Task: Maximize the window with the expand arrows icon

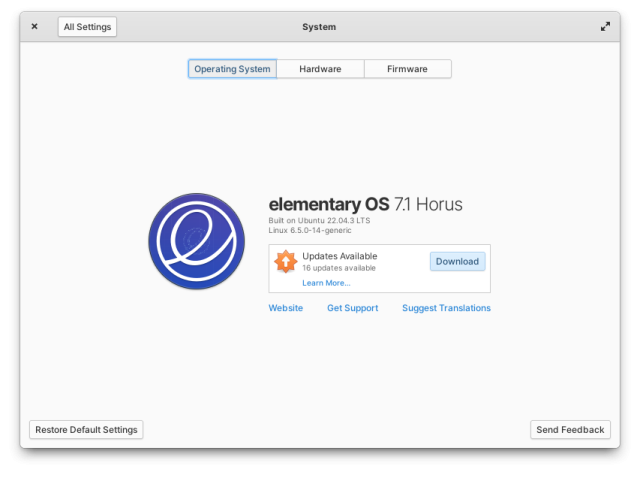Action: click(x=605, y=27)
